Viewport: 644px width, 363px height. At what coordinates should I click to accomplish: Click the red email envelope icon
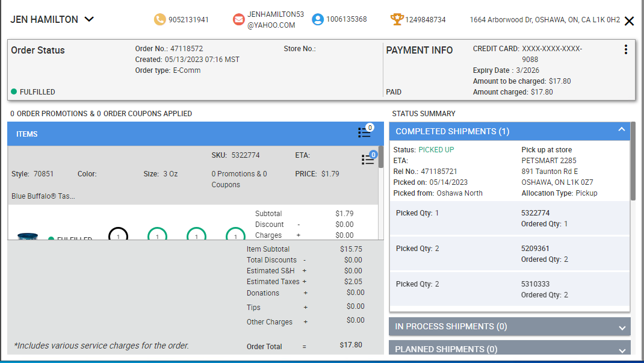[x=239, y=20]
